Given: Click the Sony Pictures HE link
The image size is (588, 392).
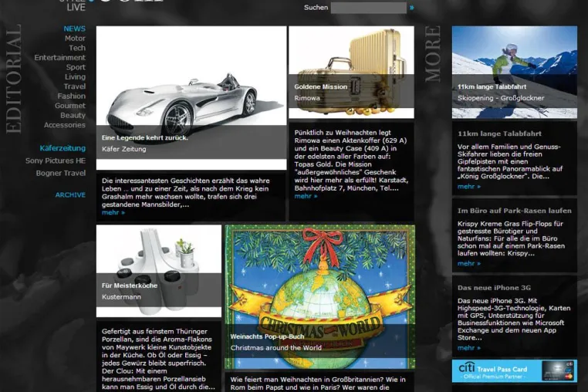Looking at the screenshot, I should 56,161.
